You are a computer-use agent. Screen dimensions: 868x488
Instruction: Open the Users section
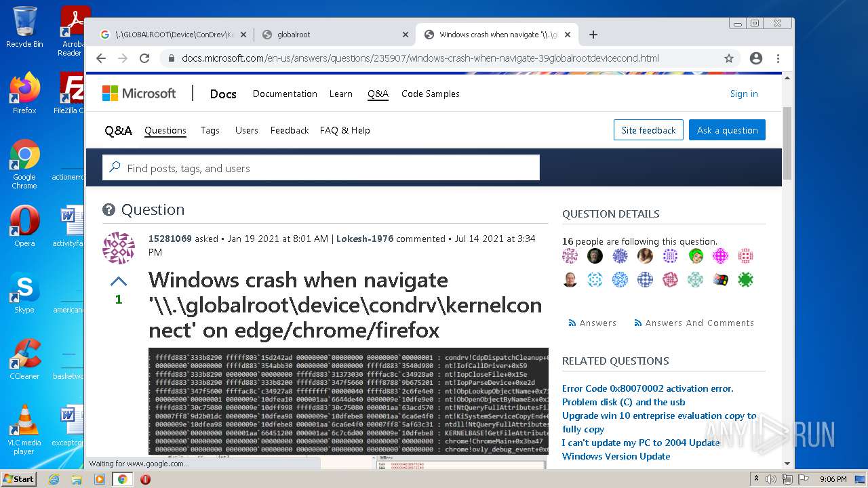pyautogui.click(x=247, y=130)
